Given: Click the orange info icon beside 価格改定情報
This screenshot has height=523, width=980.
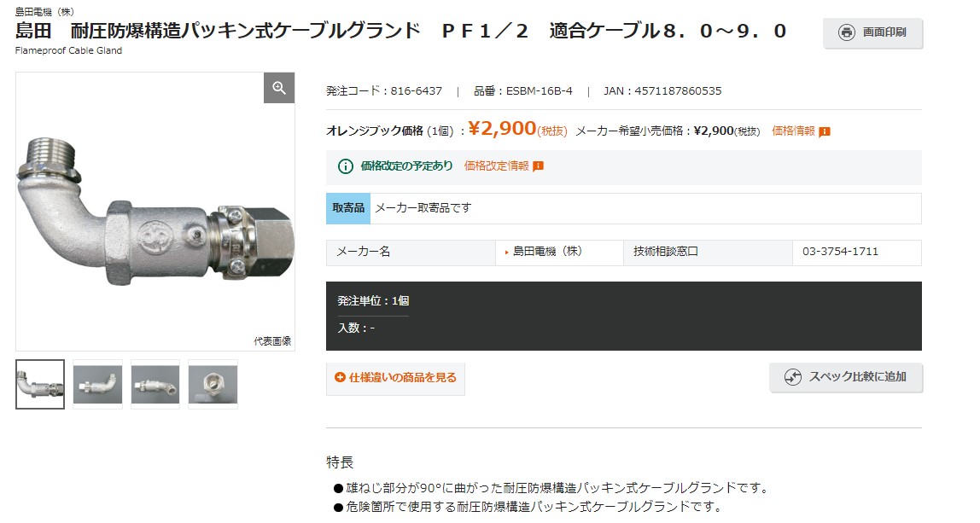Looking at the screenshot, I should [539, 166].
